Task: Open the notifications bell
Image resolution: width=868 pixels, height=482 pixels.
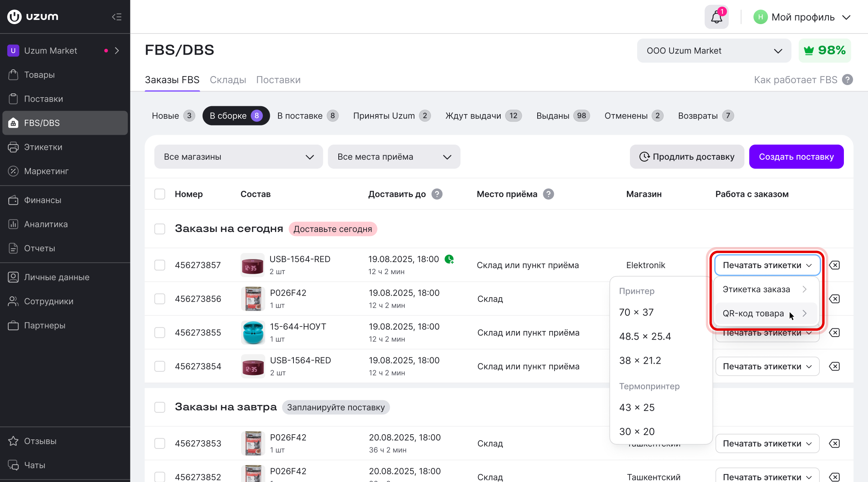Action: [x=717, y=17]
